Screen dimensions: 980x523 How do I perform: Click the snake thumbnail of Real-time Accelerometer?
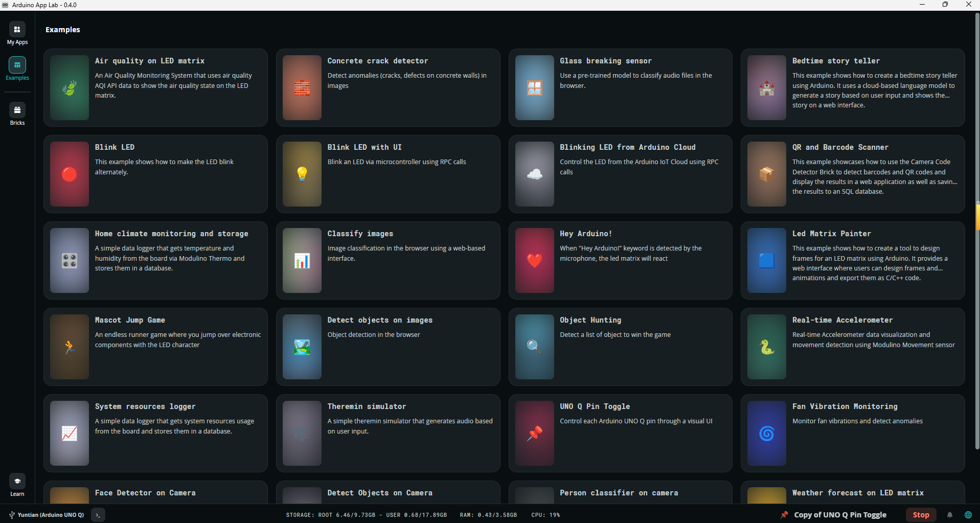pos(767,347)
